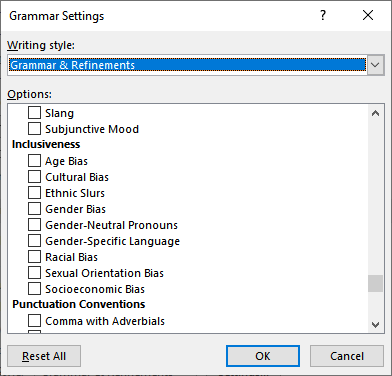392x376 pixels.
Task: Confirm settings with OK button
Action: click(263, 356)
